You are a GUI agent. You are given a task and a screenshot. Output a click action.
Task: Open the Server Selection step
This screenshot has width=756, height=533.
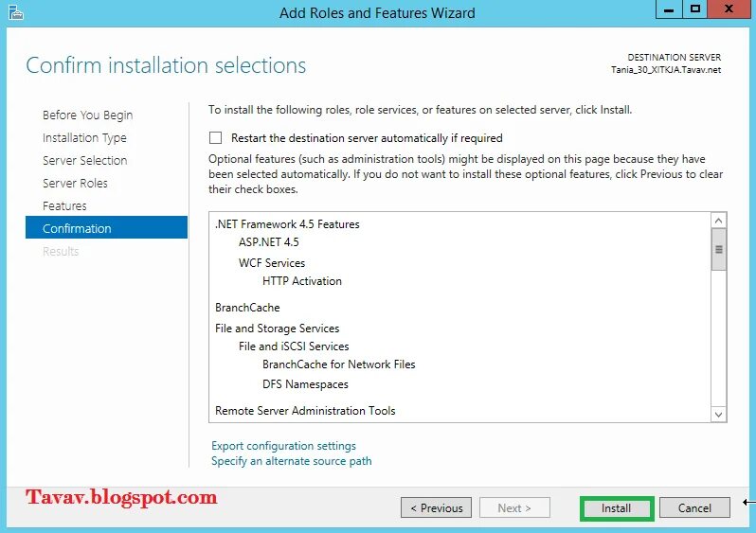(x=85, y=161)
